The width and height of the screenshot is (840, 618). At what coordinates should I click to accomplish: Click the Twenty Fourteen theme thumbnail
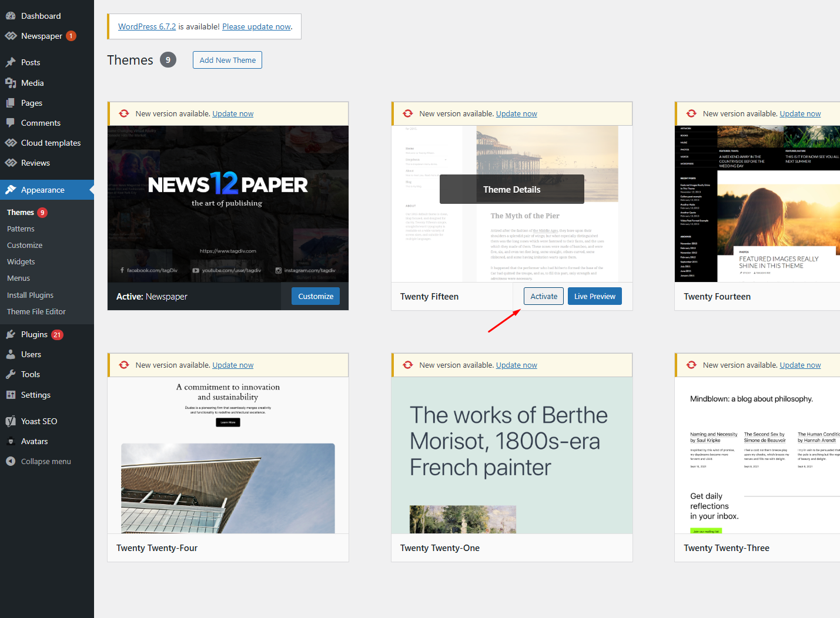757,204
